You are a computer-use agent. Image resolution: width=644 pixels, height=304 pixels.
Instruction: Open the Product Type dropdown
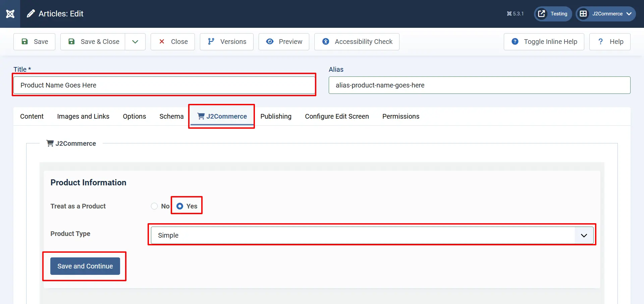coord(372,235)
